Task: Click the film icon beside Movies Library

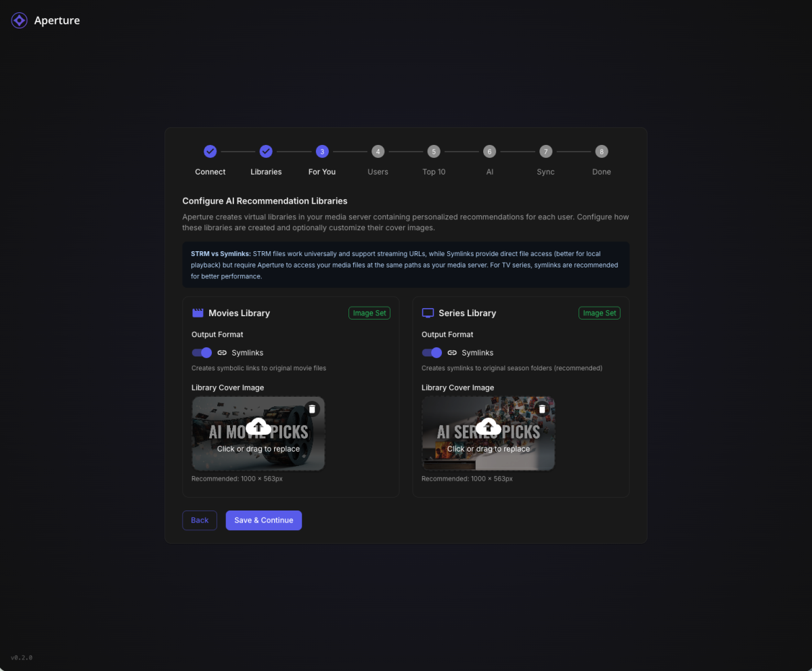Action: 197,312
